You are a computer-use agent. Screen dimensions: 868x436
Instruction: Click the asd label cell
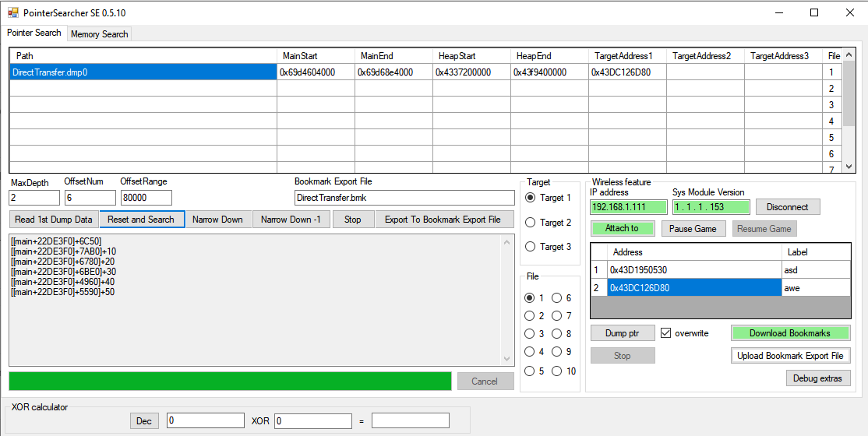816,270
